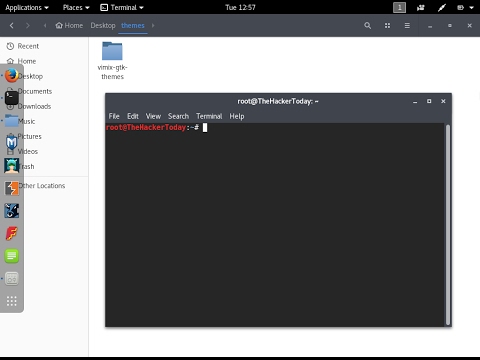Close the Files window
The image size is (480, 360).
point(469,26)
